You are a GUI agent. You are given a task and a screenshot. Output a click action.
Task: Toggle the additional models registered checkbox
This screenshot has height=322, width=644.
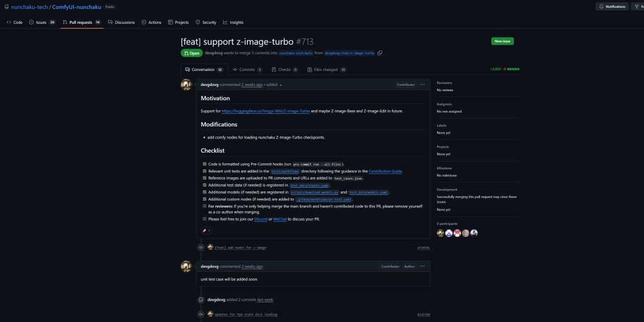coord(205,192)
